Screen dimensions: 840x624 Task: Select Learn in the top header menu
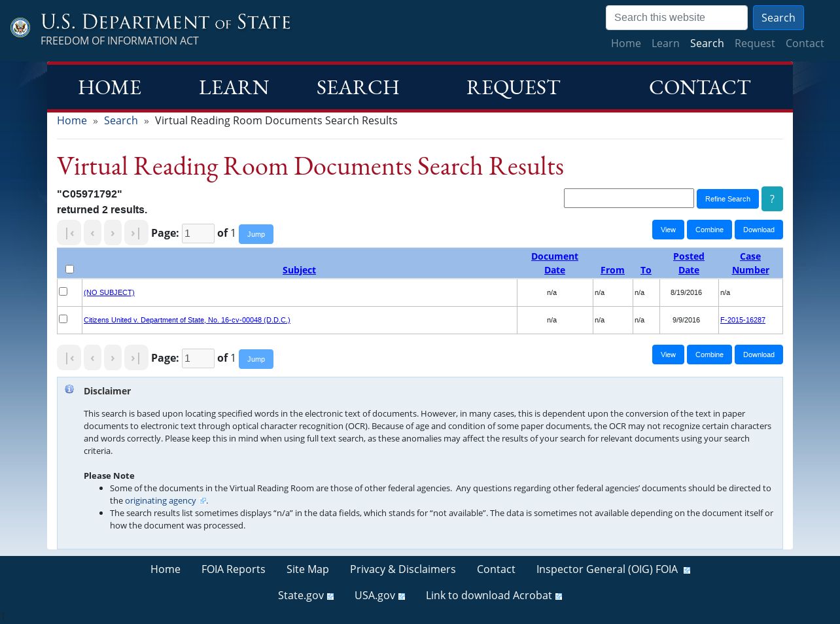pyautogui.click(x=665, y=43)
